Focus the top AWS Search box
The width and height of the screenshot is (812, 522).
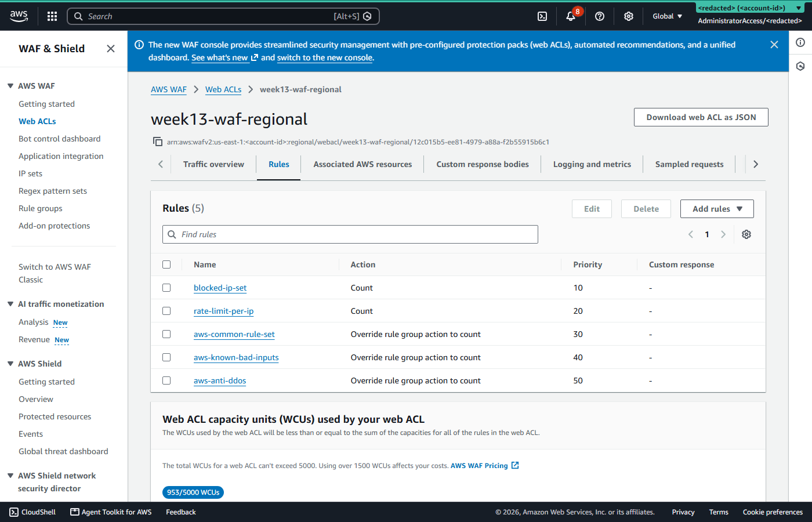223,16
